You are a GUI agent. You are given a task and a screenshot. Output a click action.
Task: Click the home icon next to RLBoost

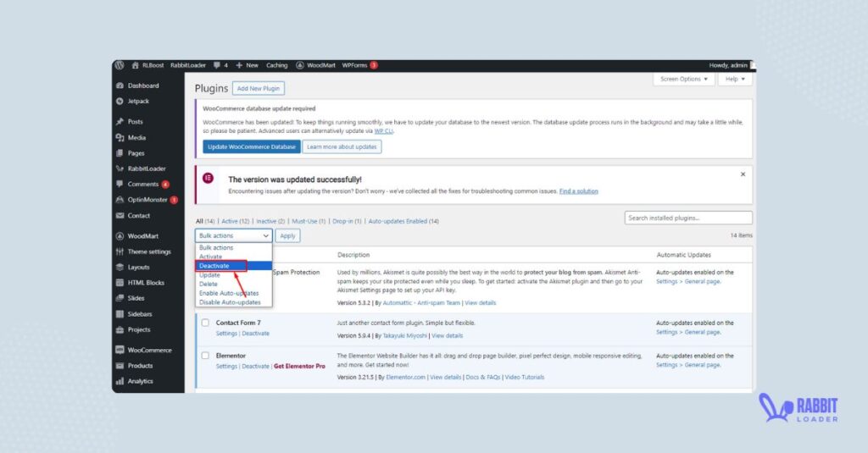tap(135, 65)
